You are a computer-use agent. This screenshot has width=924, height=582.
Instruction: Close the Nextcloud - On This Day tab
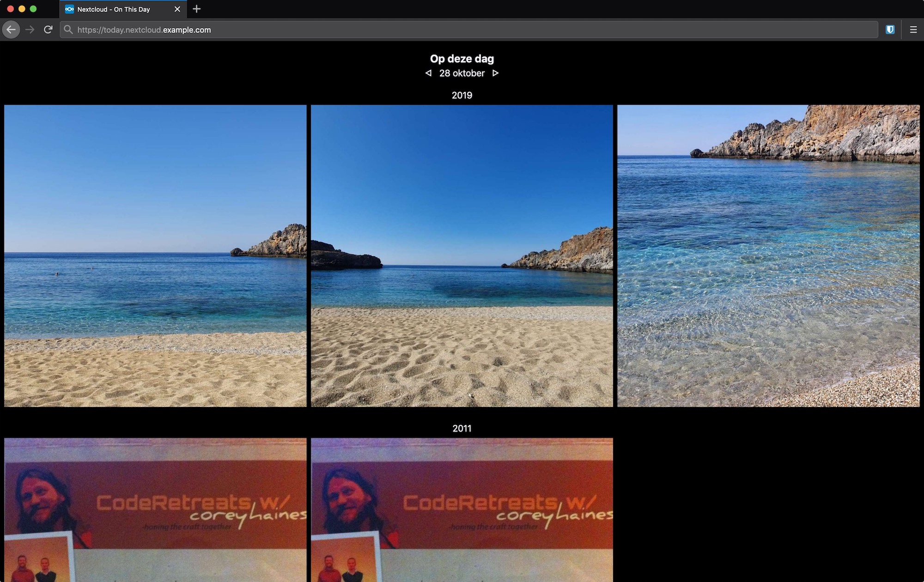[x=177, y=9]
